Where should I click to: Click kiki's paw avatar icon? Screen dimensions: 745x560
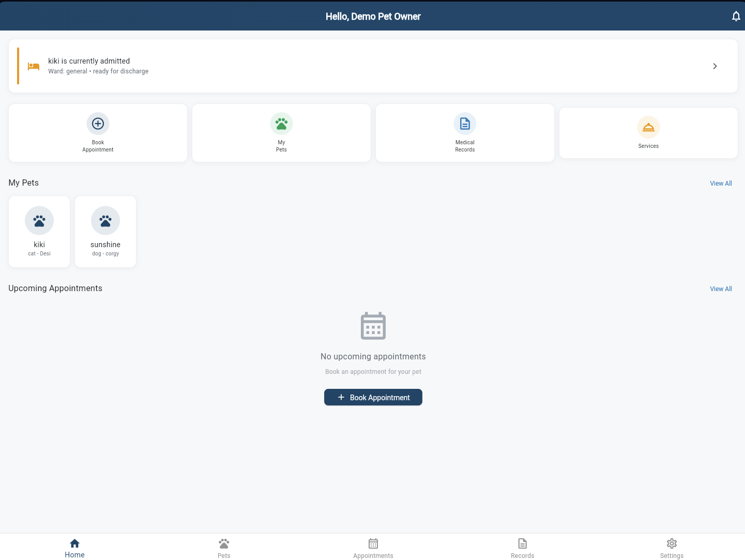[x=39, y=221]
